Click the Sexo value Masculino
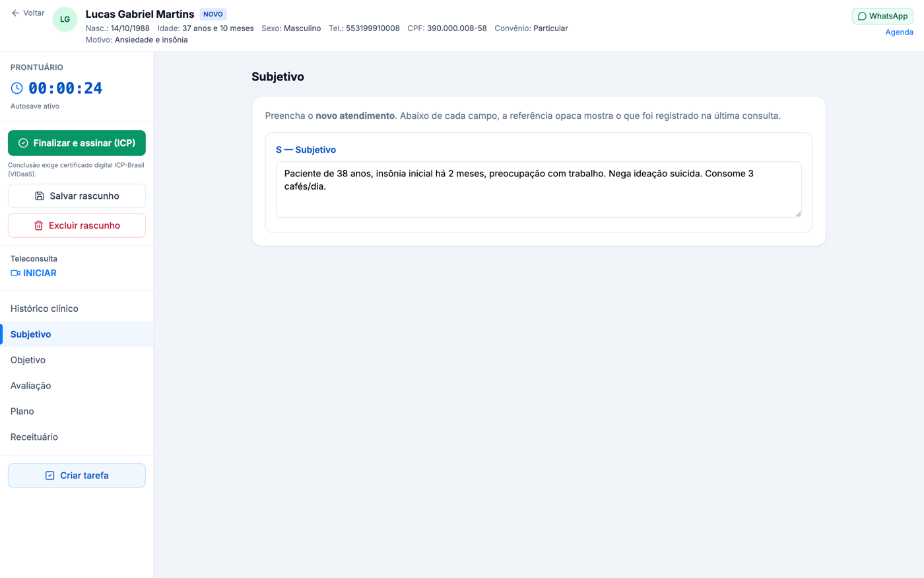Viewport: 924px width, 578px height. tap(302, 28)
